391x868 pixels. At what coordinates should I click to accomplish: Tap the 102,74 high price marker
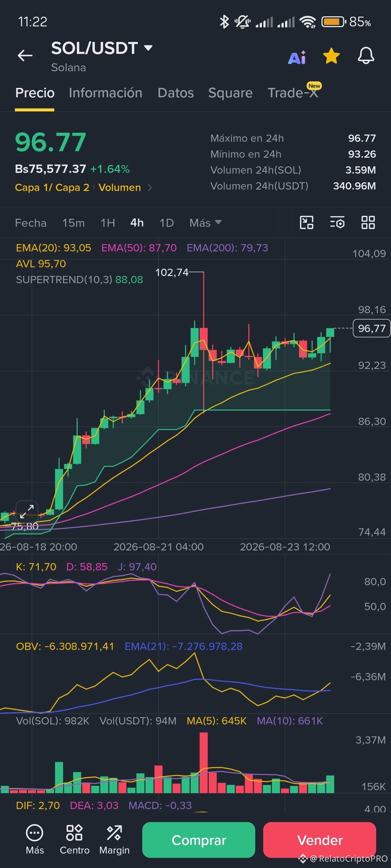[x=172, y=272]
